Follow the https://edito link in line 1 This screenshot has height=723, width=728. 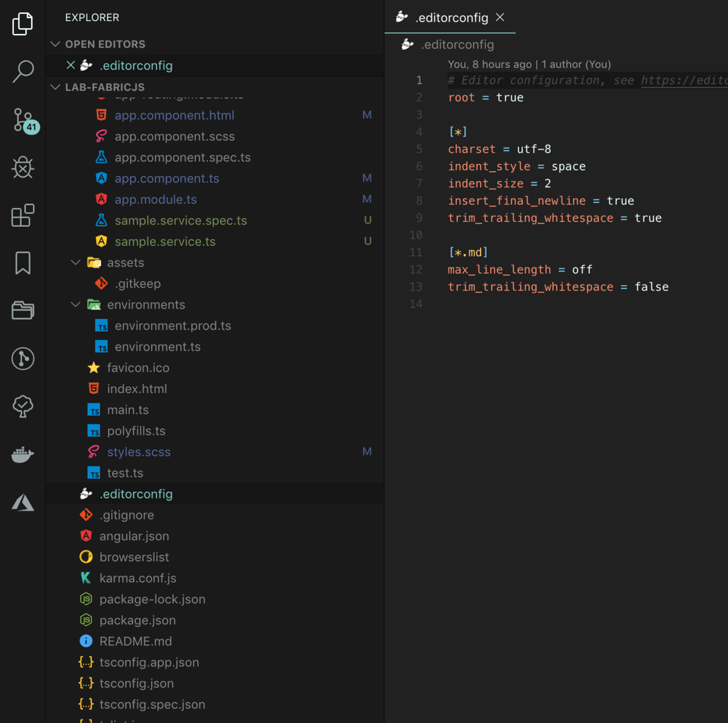pos(684,80)
